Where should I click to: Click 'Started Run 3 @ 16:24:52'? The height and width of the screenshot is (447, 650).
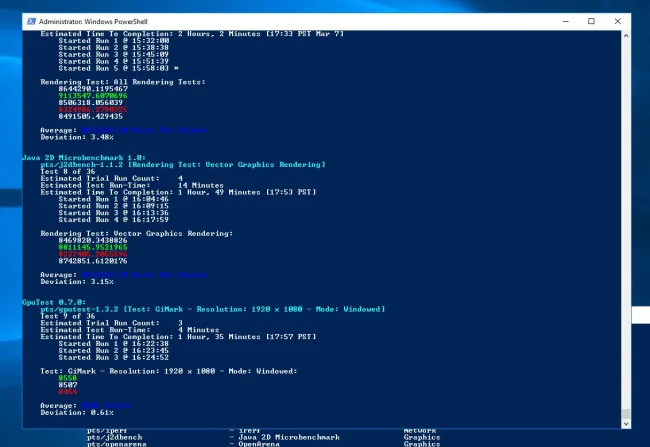click(114, 357)
